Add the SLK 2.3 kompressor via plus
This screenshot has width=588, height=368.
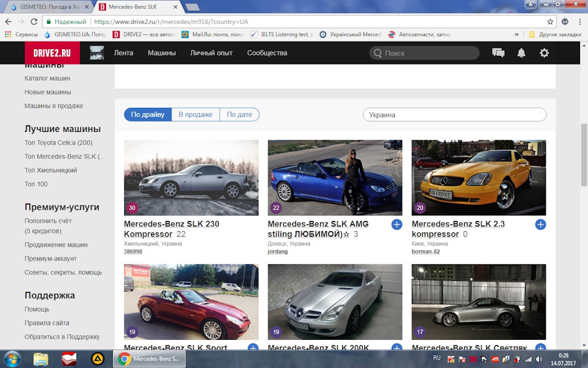(540, 224)
